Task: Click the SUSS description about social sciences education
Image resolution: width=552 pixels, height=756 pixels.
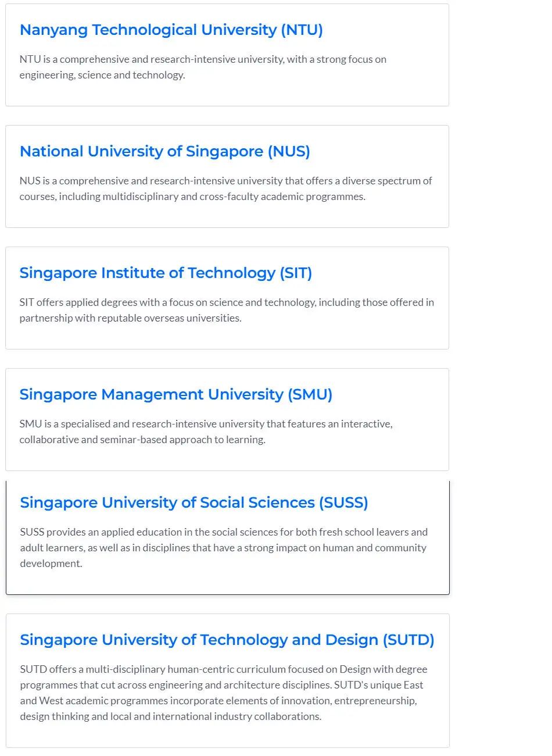Action: pyautogui.click(x=224, y=548)
